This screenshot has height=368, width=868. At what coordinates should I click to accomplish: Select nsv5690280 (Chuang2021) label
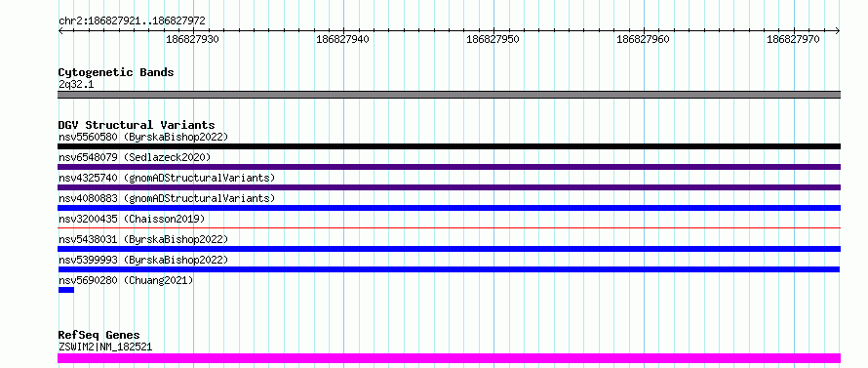[126, 280]
